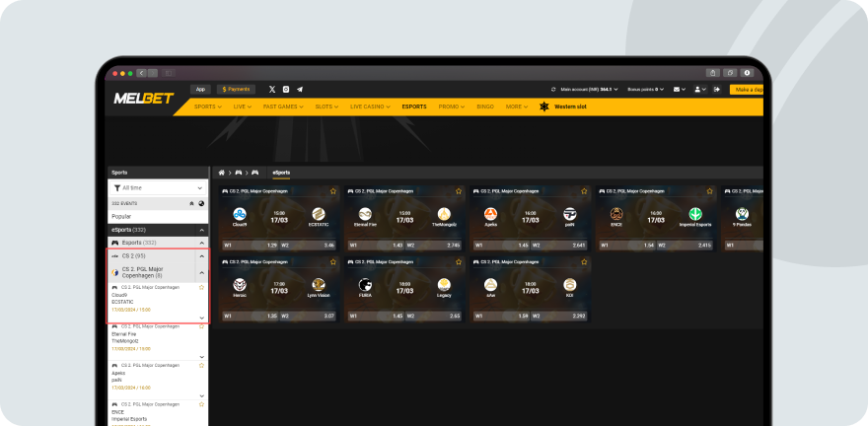Collapse CS 2. PGL Major Copenhagen (8)
Viewport: 868px width, 426px height.
[201, 273]
